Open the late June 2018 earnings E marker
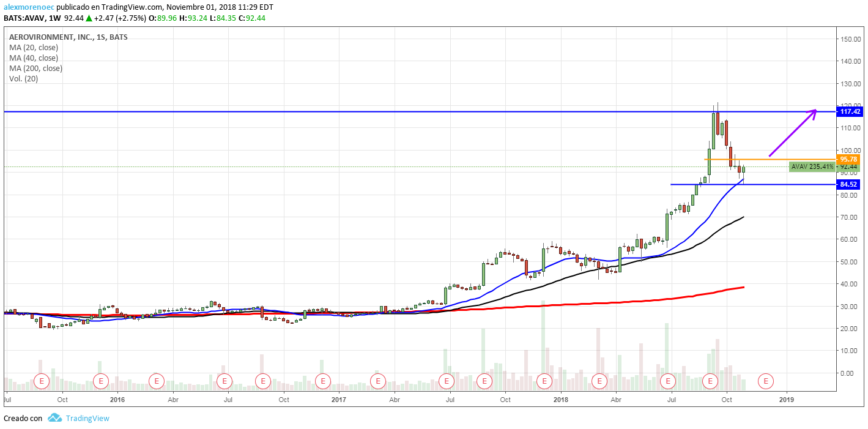Screen dimensions: 868x429 point(668,381)
